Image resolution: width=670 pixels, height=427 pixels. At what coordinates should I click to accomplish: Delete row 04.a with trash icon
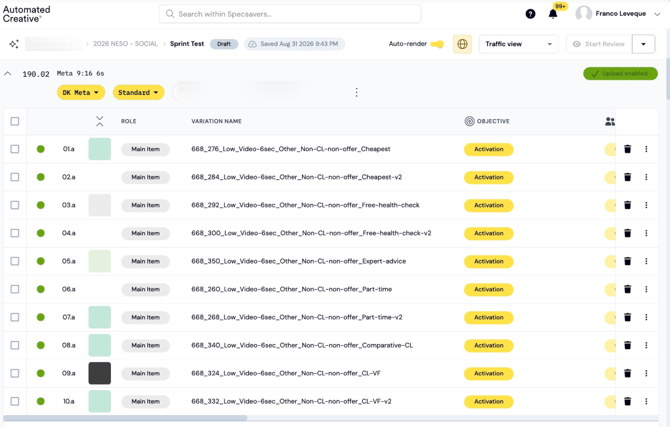point(627,233)
